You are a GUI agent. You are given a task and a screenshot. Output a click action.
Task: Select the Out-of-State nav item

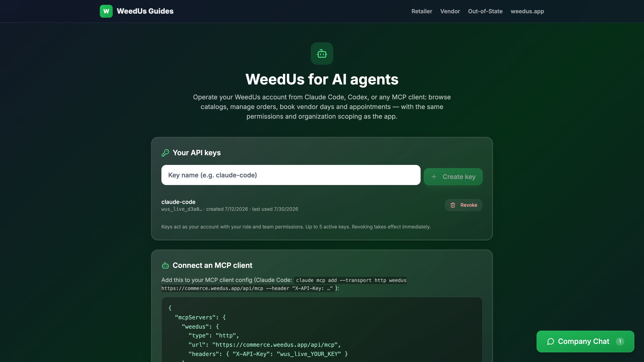[485, 11]
